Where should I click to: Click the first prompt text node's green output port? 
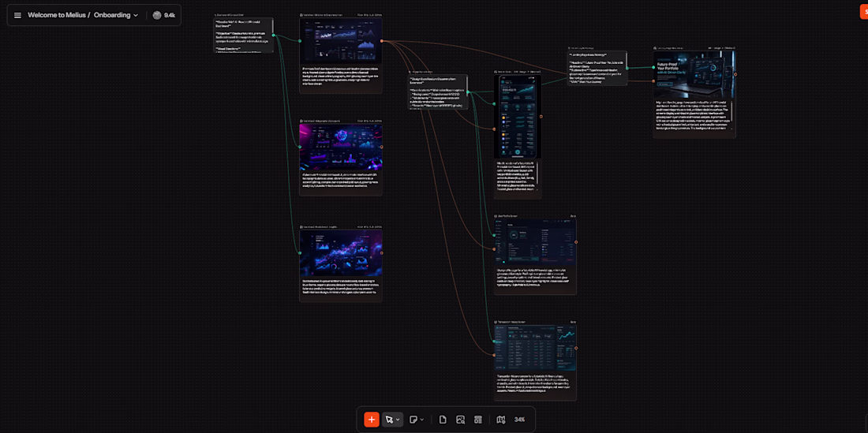click(274, 35)
